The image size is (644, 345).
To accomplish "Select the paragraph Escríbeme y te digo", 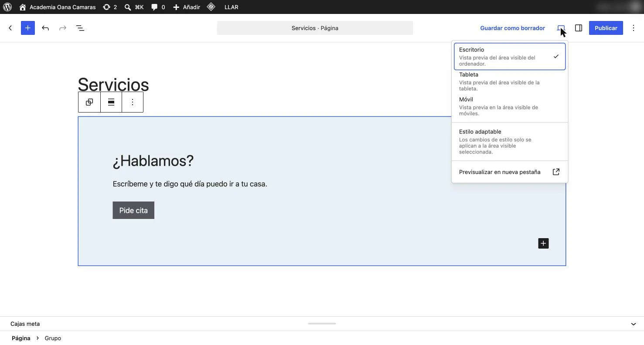I will (190, 184).
